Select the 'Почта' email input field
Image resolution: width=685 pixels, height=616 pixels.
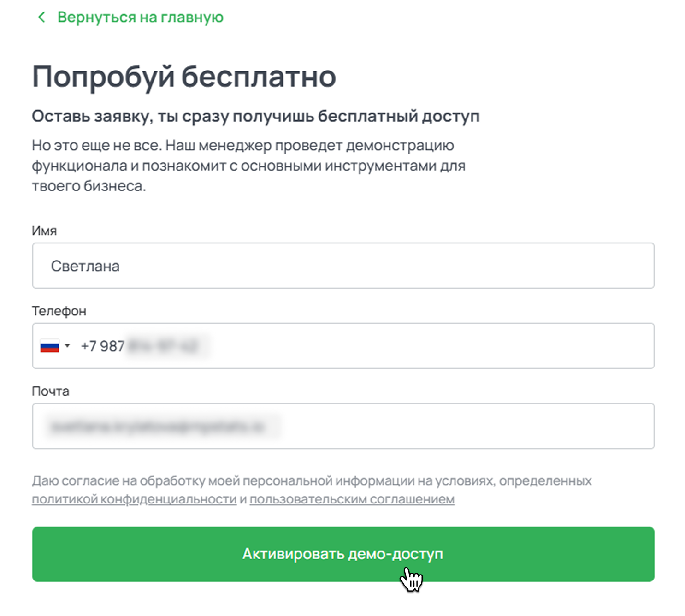pyautogui.click(x=343, y=426)
